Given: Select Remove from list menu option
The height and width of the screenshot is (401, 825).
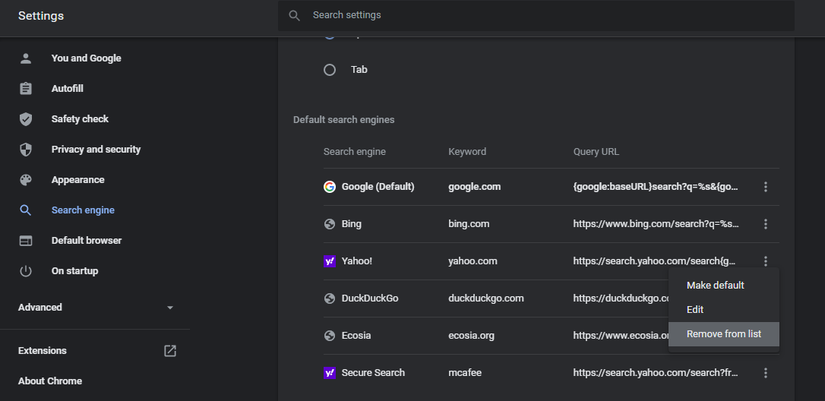Looking at the screenshot, I should tap(723, 334).
